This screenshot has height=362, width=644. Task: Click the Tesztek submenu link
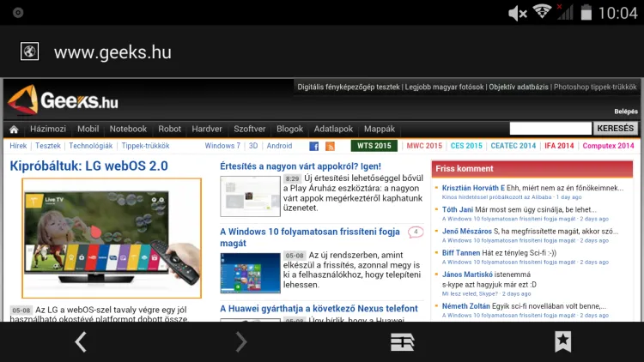click(48, 146)
